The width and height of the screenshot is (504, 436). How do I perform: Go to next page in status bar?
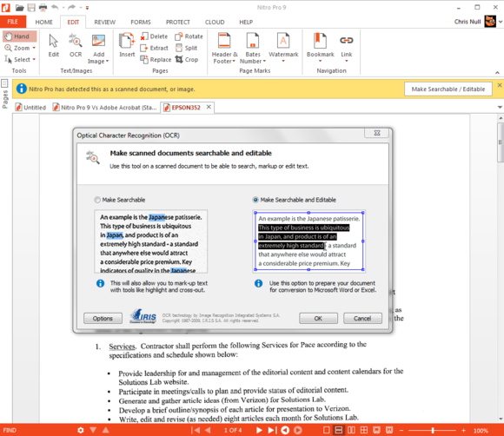click(x=259, y=430)
